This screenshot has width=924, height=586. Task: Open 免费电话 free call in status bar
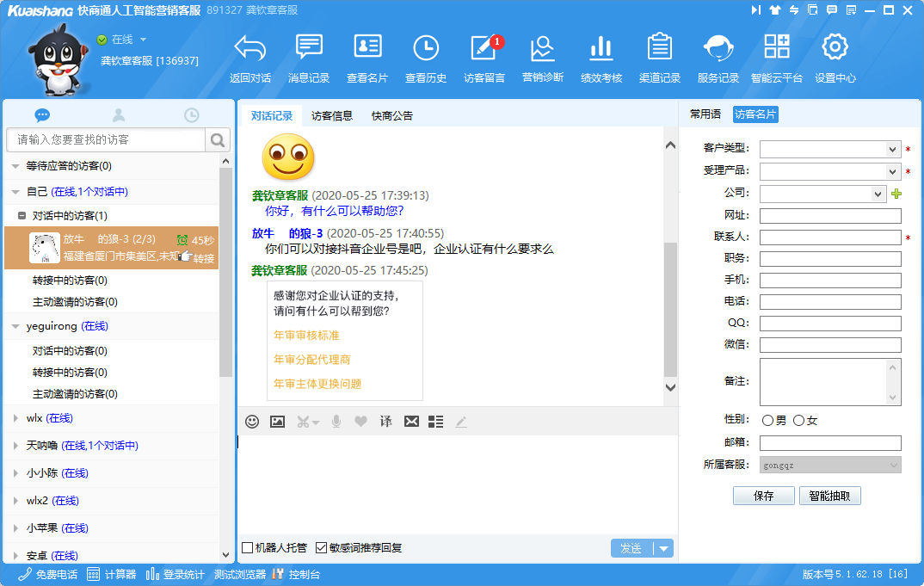[x=48, y=575]
